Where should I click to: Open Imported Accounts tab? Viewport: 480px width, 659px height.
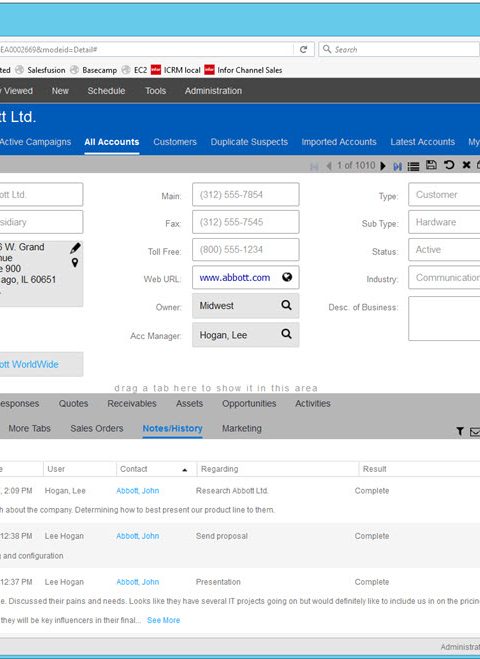tap(339, 142)
